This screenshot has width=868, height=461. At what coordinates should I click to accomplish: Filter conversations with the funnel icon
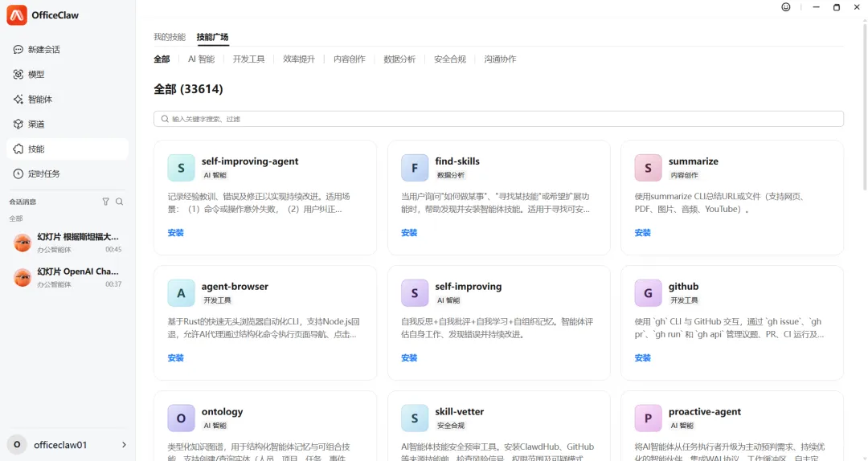[106, 202]
